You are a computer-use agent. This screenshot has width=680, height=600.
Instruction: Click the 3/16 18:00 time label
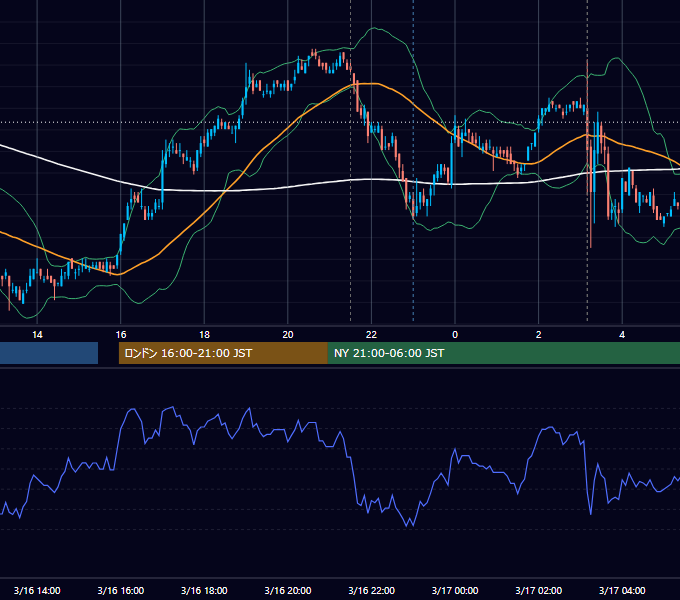click(x=204, y=590)
